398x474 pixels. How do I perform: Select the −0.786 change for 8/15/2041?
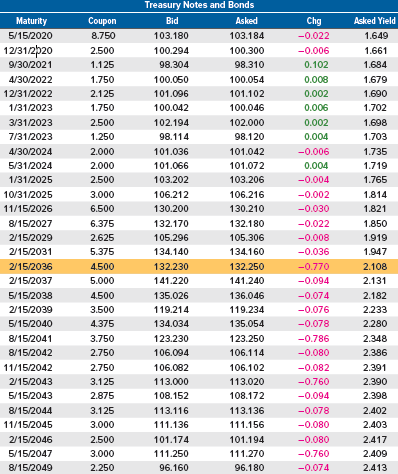314,339
